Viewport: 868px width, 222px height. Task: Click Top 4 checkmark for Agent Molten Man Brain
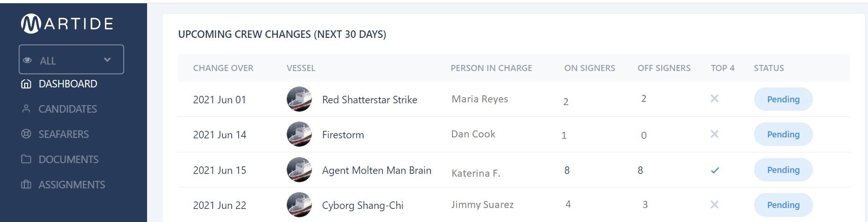tap(715, 170)
